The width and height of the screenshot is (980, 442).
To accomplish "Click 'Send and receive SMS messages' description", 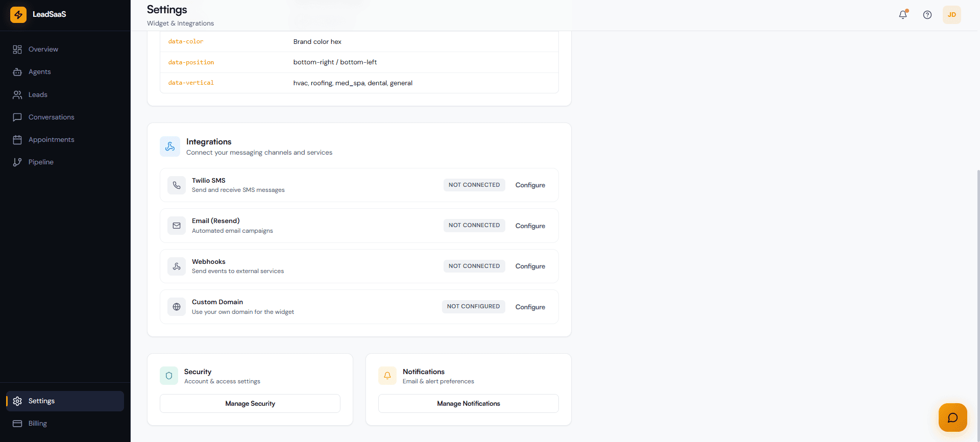I will 238,190.
